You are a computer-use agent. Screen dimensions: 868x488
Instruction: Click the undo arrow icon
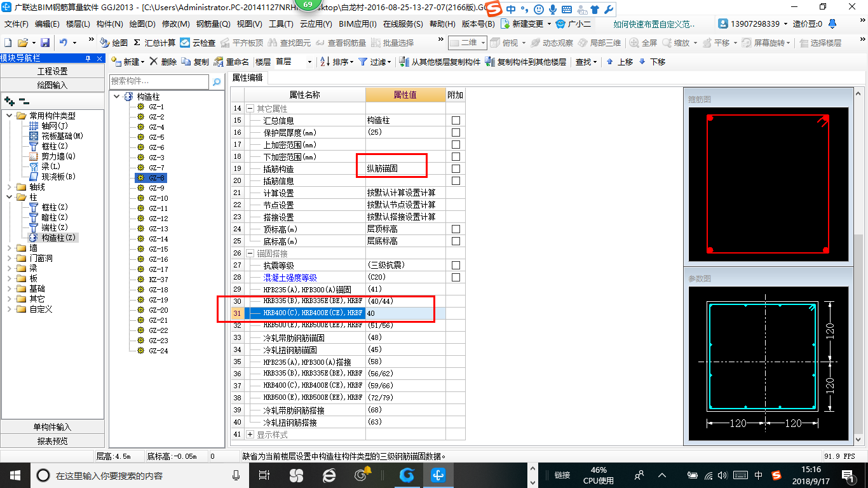[x=64, y=43]
